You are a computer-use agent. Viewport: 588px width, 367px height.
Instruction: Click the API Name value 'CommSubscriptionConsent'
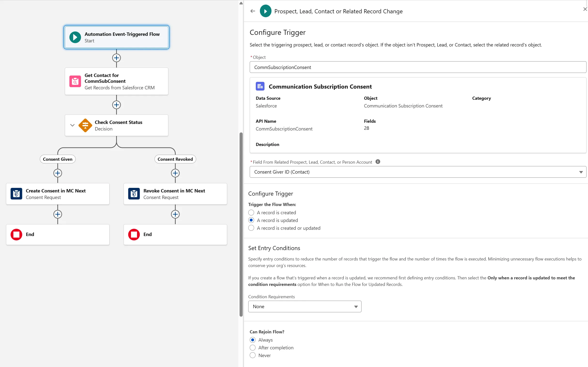pyautogui.click(x=284, y=129)
